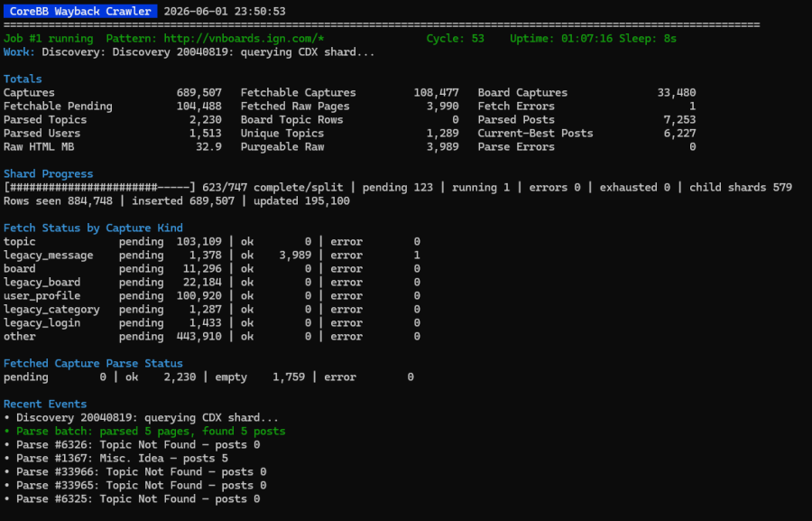Click the updated 195,100 text

[x=301, y=200]
